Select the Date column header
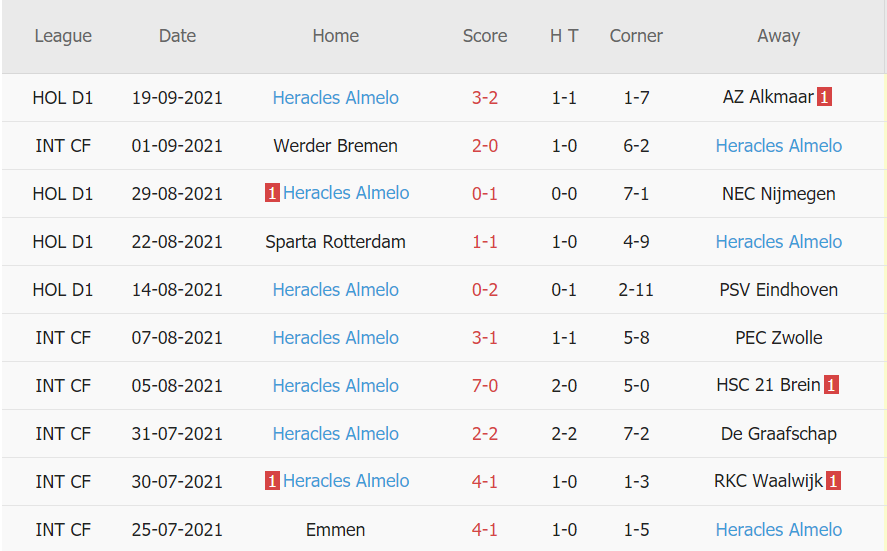The width and height of the screenshot is (887, 551). pos(177,36)
